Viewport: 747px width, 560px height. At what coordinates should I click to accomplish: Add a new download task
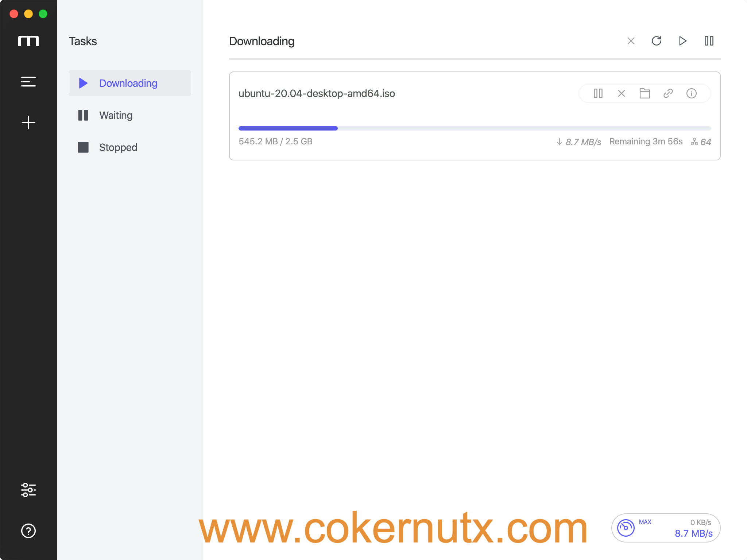[x=28, y=122]
